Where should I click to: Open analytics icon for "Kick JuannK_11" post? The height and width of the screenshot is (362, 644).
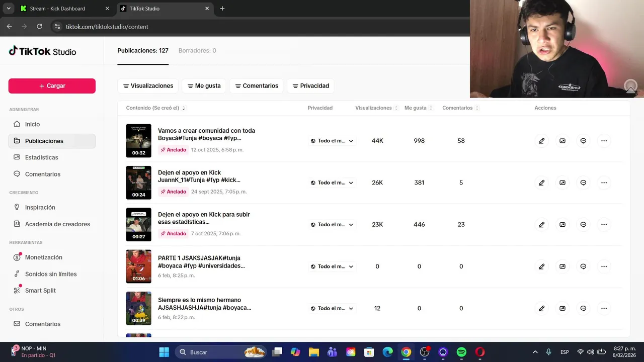562,183
